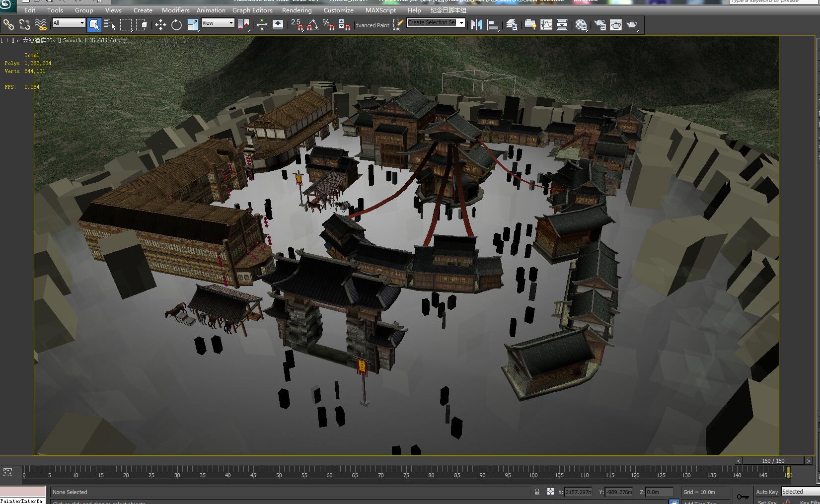Screen dimensions: 820x504
Task: Click time slider previous frame arrow
Action: 739,461
